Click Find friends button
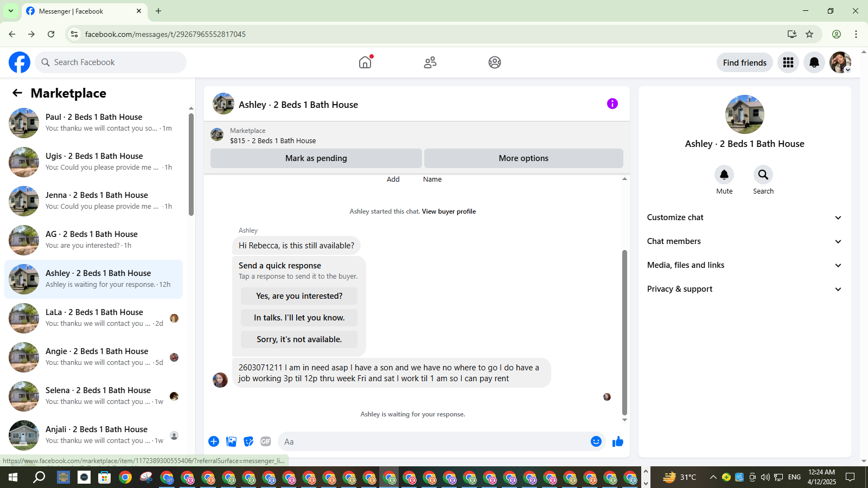The height and width of the screenshot is (488, 868). (745, 62)
